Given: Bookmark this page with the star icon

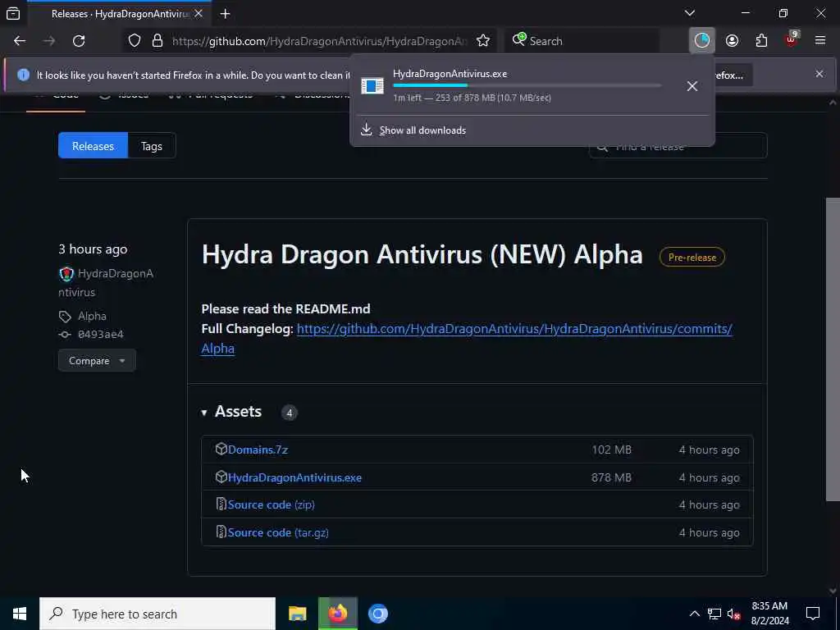Looking at the screenshot, I should tap(482, 41).
